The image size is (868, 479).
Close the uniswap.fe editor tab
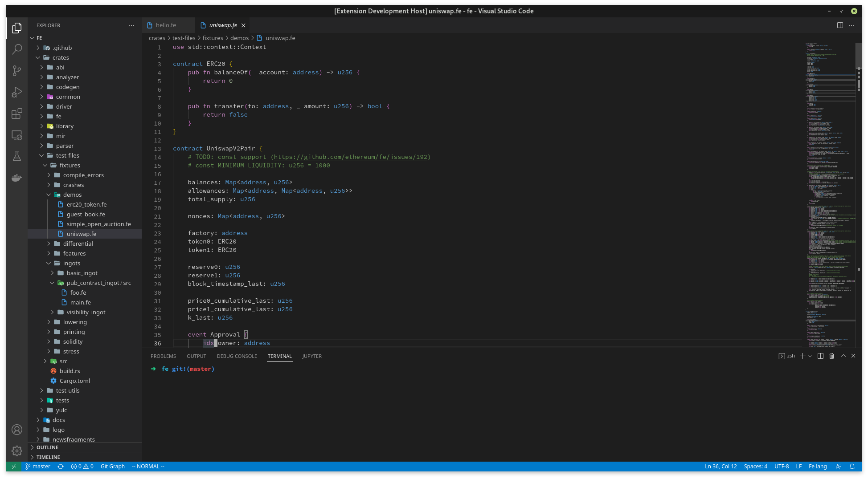(243, 25)
